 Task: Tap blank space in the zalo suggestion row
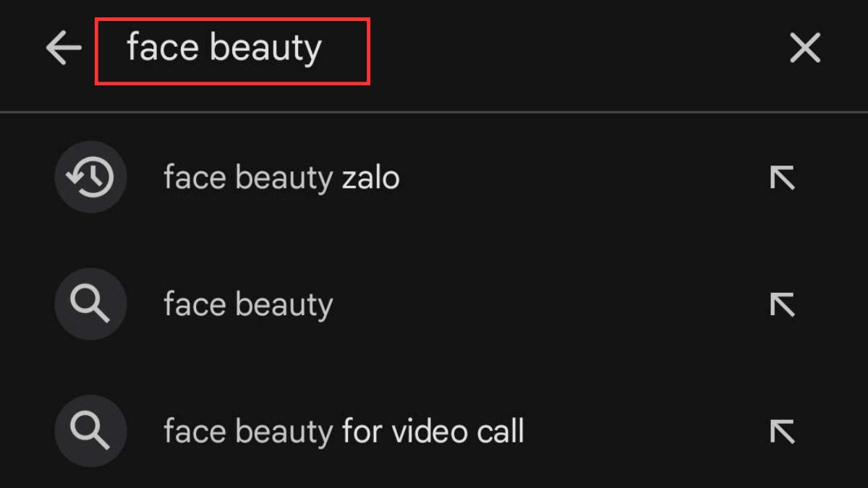[579, 177]
